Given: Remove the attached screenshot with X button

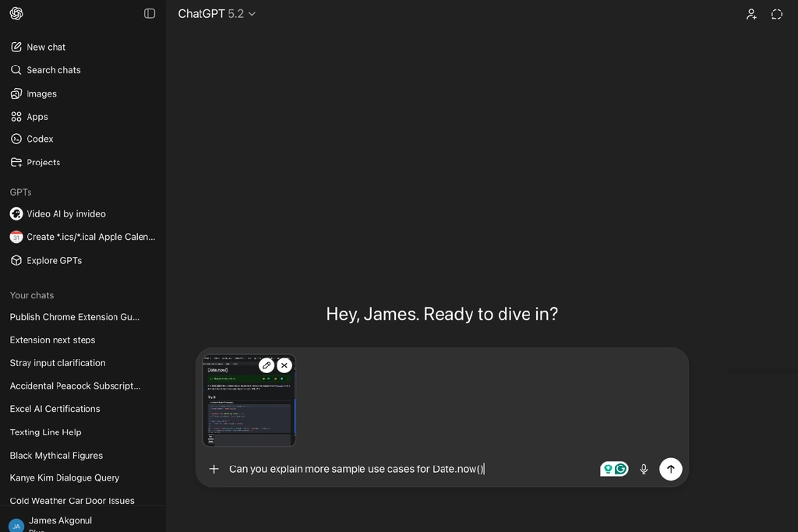Looking at the screenshot, I should click(x=284, y=365).
